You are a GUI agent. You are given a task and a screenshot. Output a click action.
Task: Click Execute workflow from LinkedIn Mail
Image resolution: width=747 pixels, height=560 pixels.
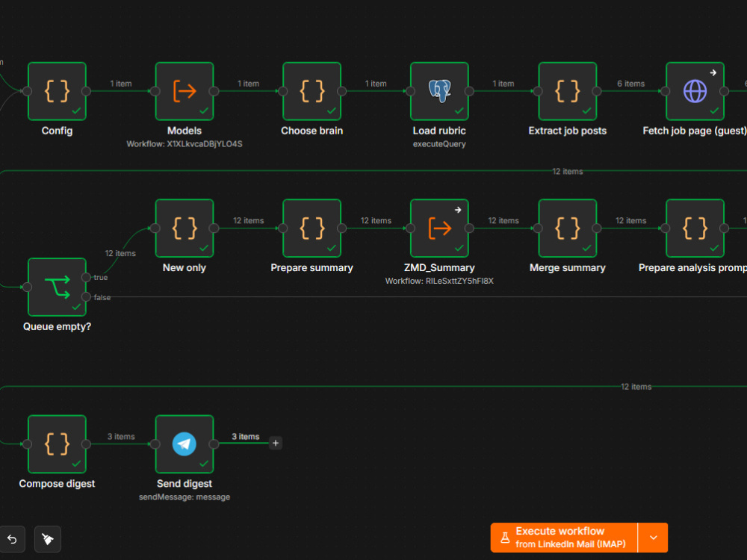(564, 538)
